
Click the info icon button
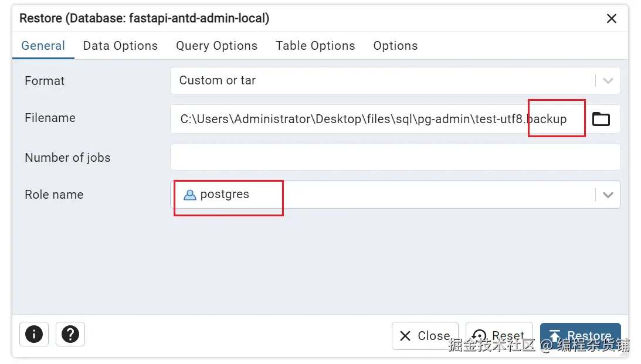[34, 334]
